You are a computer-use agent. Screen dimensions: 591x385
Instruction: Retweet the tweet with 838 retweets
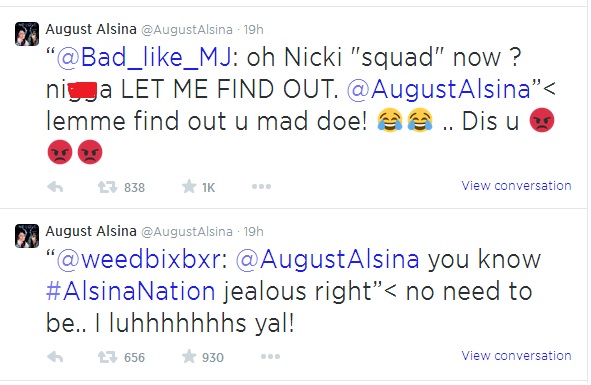107,187
